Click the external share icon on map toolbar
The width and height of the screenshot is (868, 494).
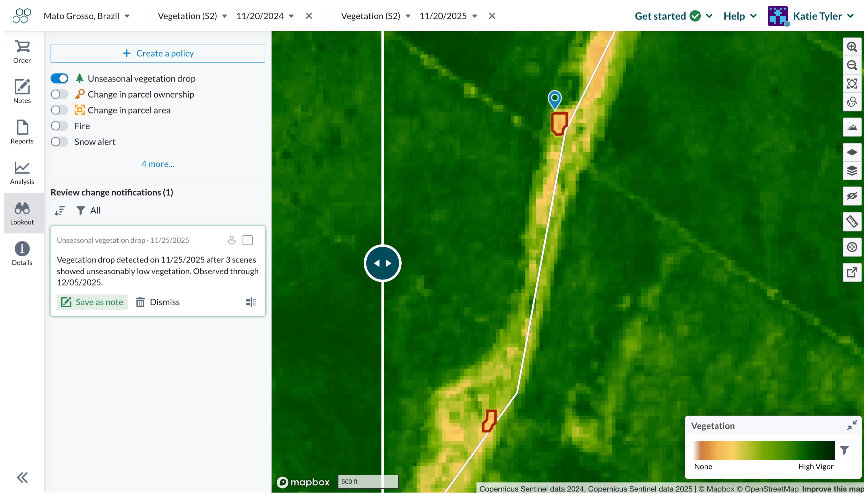pos(852,273)
